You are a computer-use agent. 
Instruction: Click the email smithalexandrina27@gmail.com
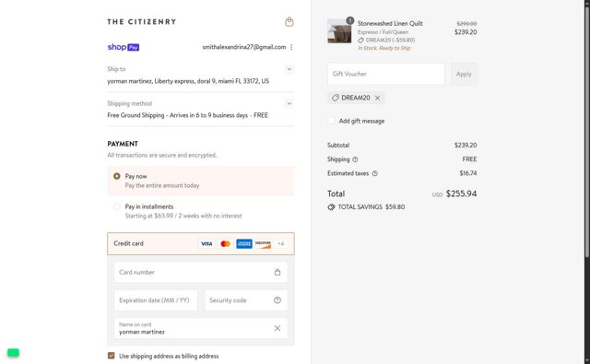click(243, 47)
